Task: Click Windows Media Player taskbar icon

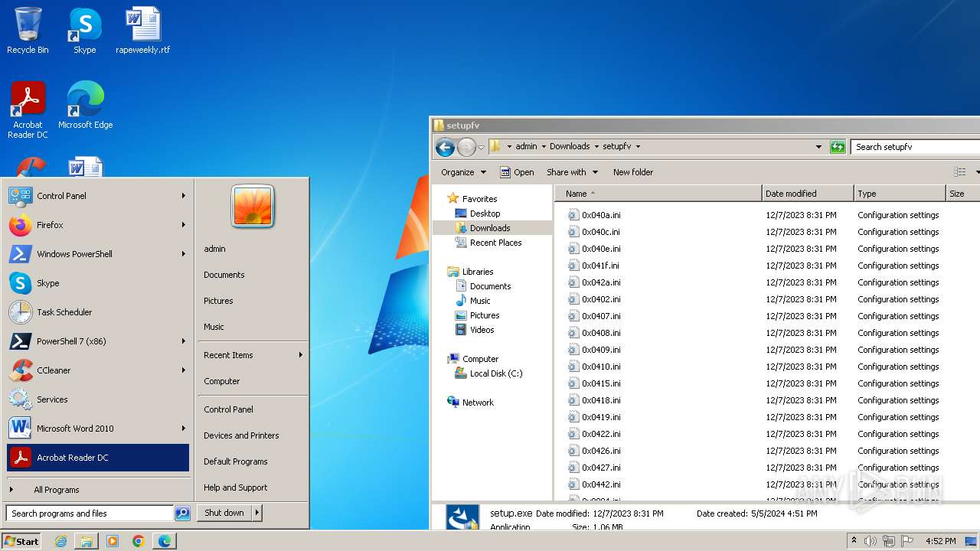Action: coord(113,541)
